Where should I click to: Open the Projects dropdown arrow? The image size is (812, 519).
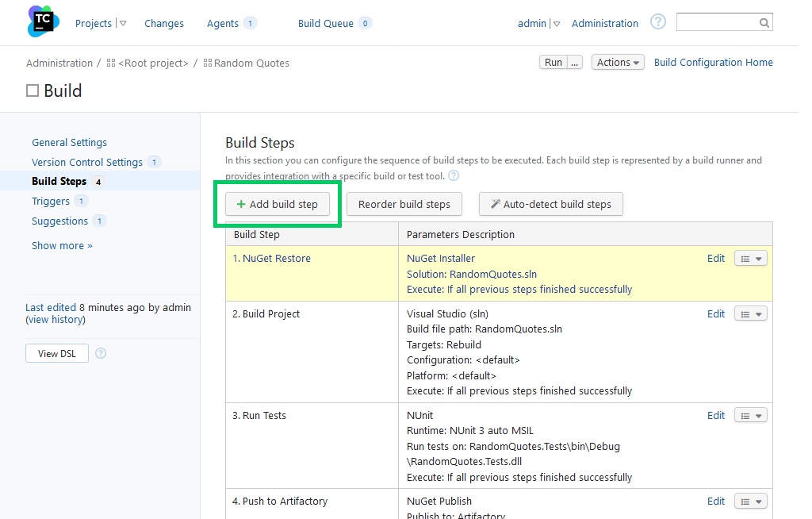pos(123,23)
